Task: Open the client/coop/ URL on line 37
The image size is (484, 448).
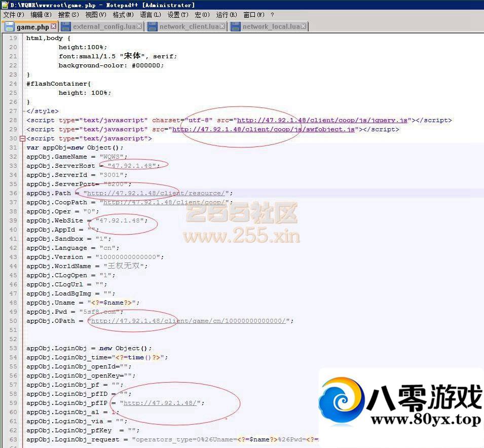Action: pyautogui.click(x=164, y=203)
